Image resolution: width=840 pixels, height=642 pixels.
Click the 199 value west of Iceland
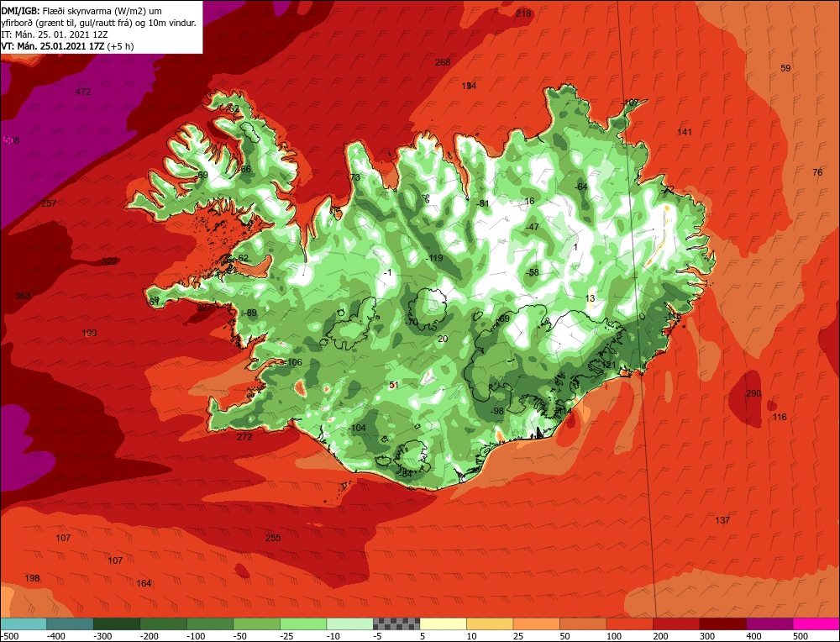[x=89, y=333]
